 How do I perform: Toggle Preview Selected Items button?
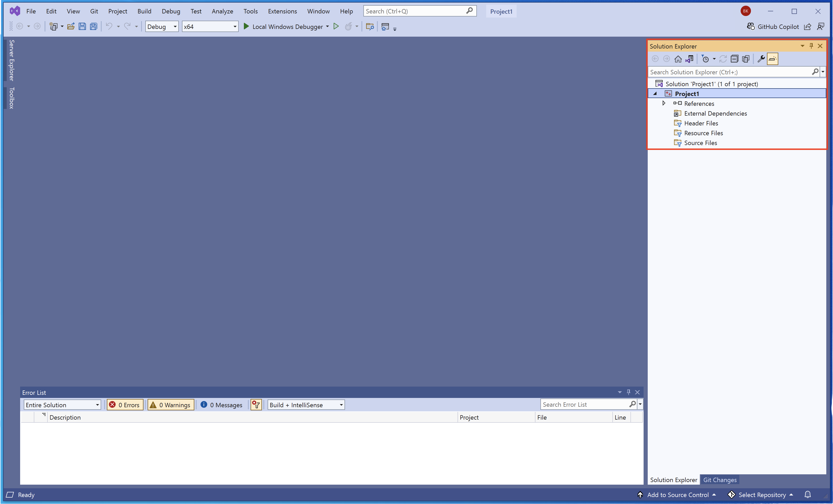click(772, 59)
